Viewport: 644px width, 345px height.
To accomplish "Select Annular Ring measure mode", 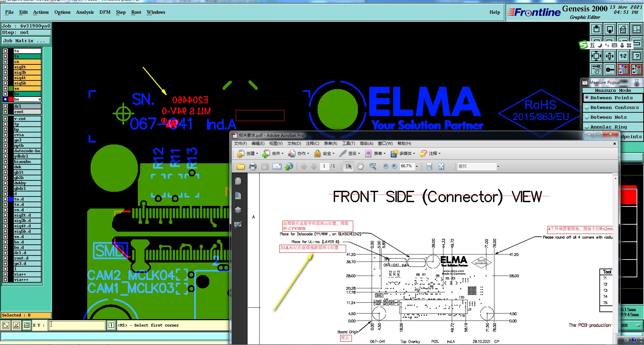I will (x=612, y=127).
